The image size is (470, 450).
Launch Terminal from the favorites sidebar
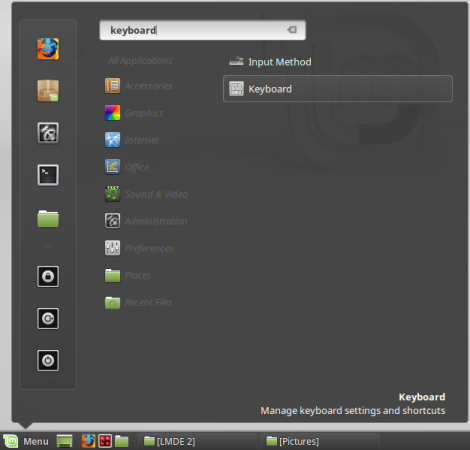coord(48,175)
